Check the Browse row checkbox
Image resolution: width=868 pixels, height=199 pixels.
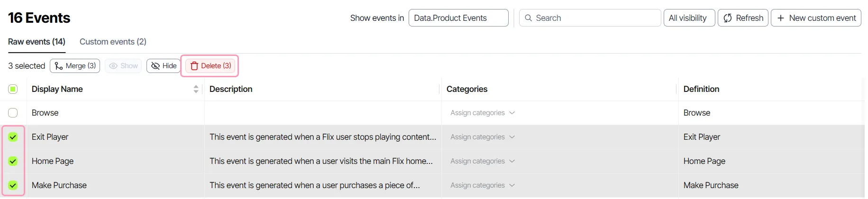pos(13,113)
